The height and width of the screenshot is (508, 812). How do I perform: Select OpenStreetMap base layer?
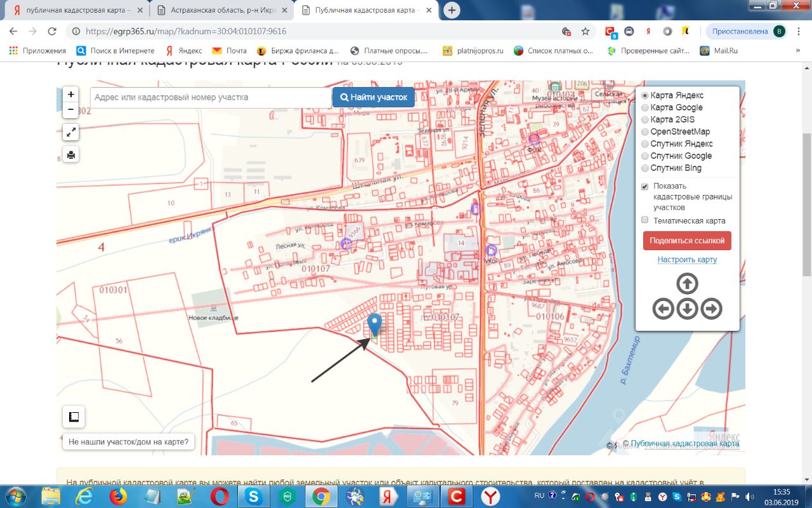pos(645,131)
